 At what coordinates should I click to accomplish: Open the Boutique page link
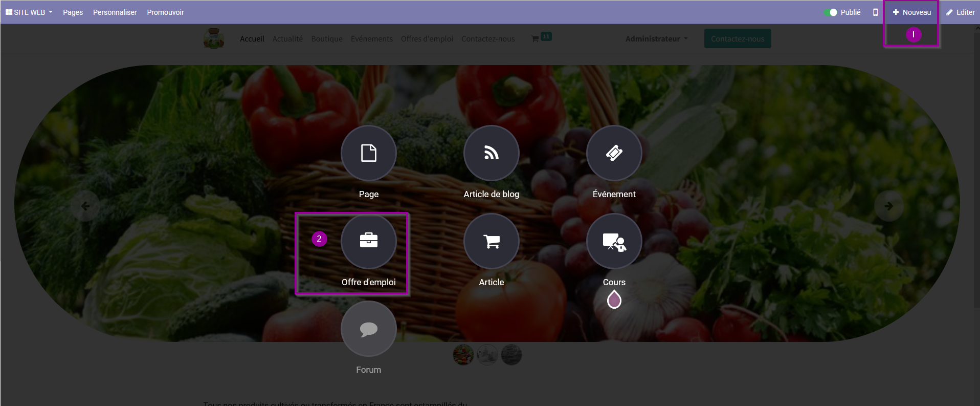[327, 39]
